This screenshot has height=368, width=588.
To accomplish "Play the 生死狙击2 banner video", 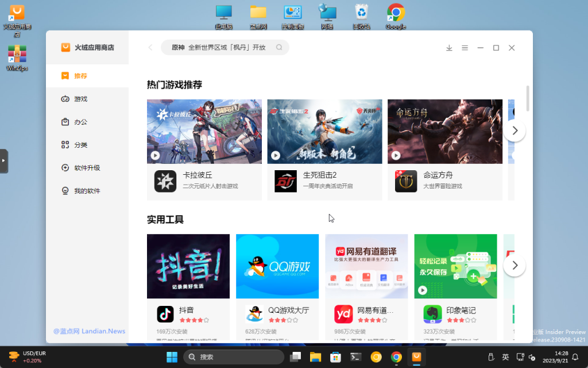I will (x=276, y=155).
